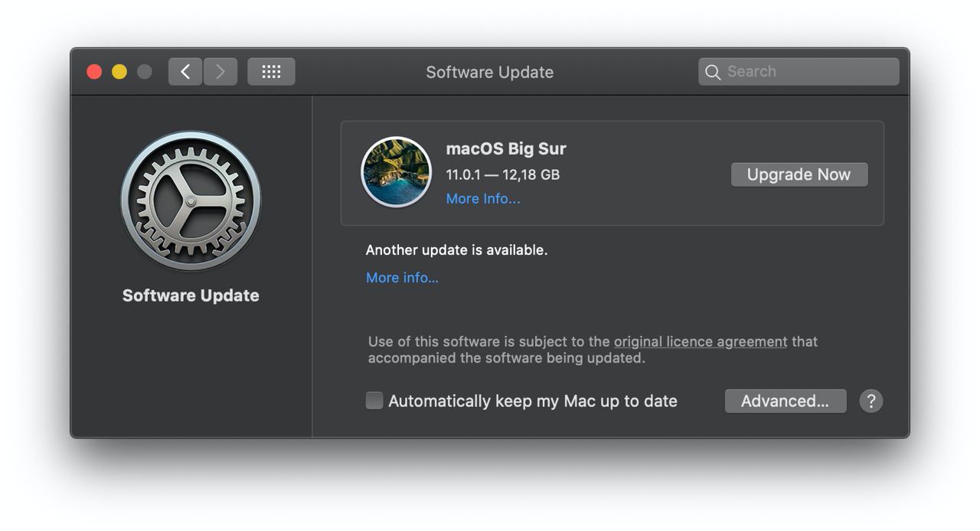This screenshot has height=531, width=980.
Task: Click Upgrade Now
Action: 799,174
